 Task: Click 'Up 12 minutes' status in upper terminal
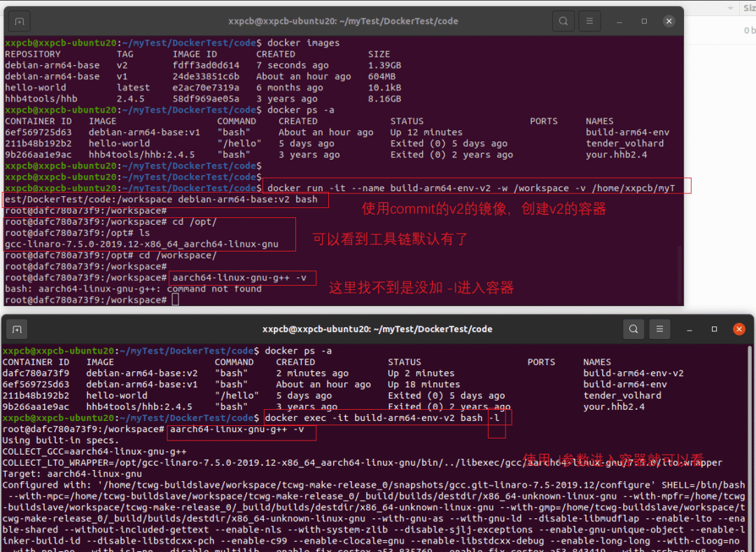pyautogui.click(x=427, y=132)
